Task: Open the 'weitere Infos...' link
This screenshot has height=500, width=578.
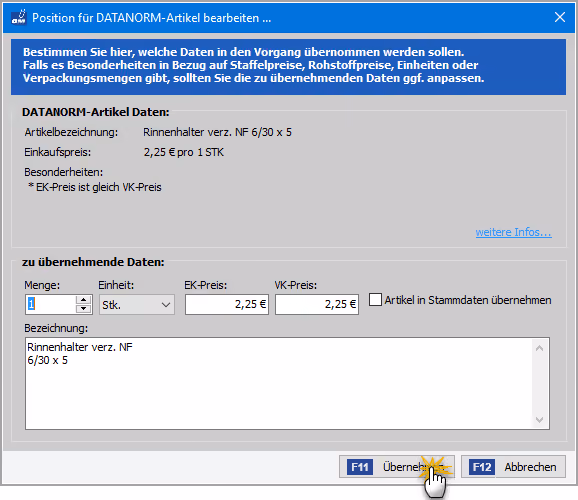Action: pos(513,232)
